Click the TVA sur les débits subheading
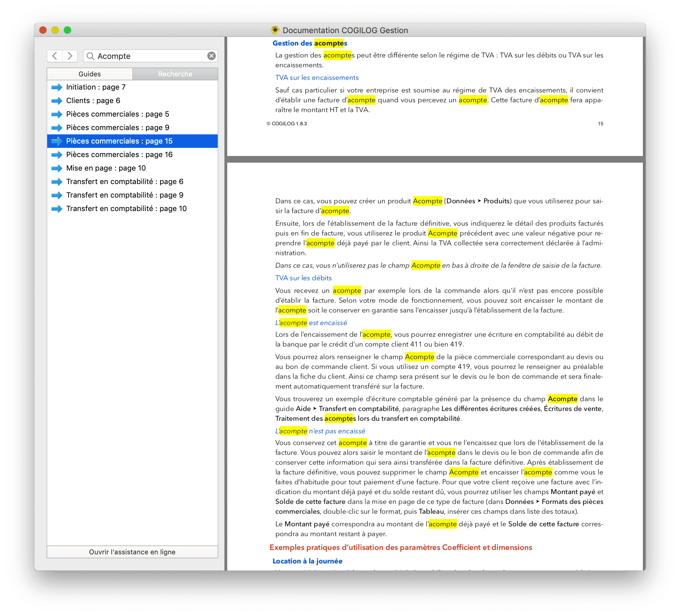The width and height of the screenshot is (680, 616). pos(303,278)
